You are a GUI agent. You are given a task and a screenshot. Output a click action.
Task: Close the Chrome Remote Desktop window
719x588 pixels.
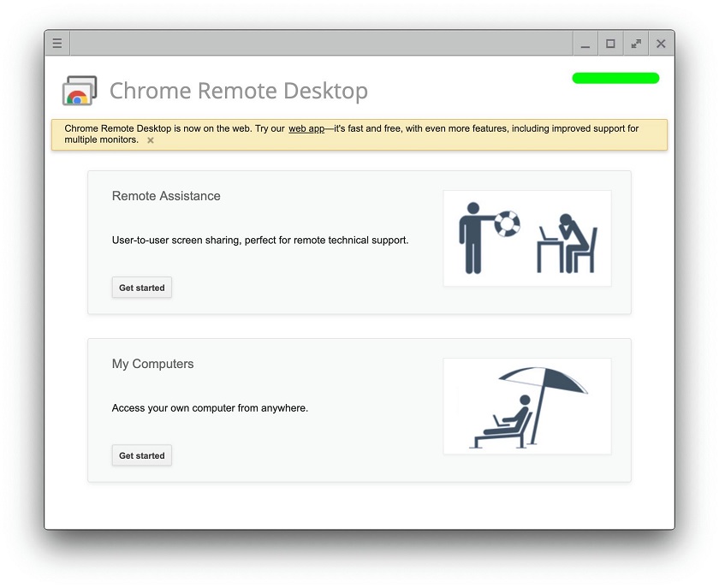(x=661, y=44)
